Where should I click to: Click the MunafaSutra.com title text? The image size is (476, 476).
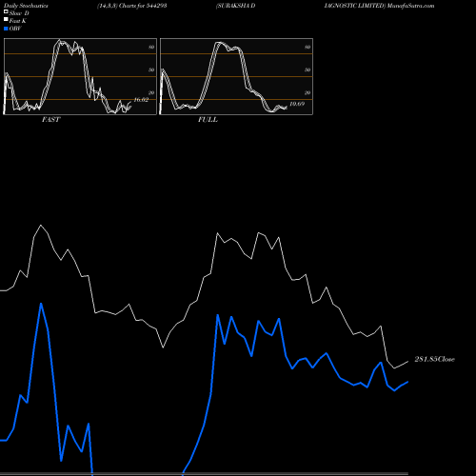pyautogui.click(x=410, y=6)
